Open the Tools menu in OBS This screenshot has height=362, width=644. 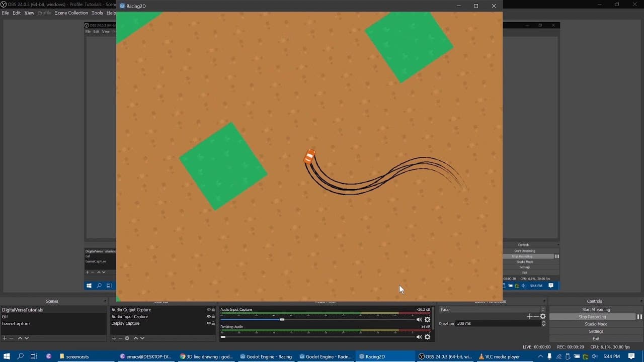(x=97, y=13)
